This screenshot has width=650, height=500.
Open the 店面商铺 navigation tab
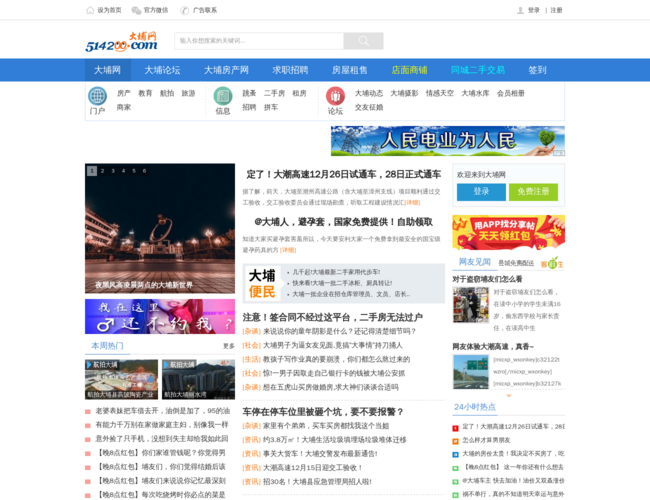[409, 70]
